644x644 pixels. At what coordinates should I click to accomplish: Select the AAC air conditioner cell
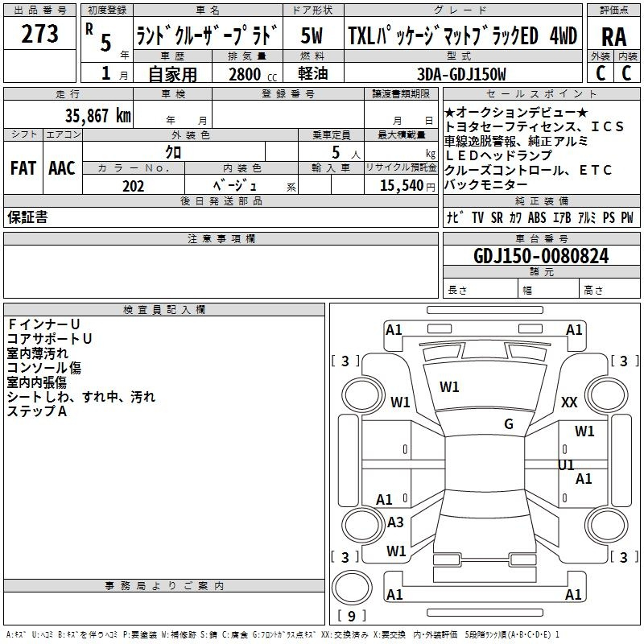tap(62, 168)
